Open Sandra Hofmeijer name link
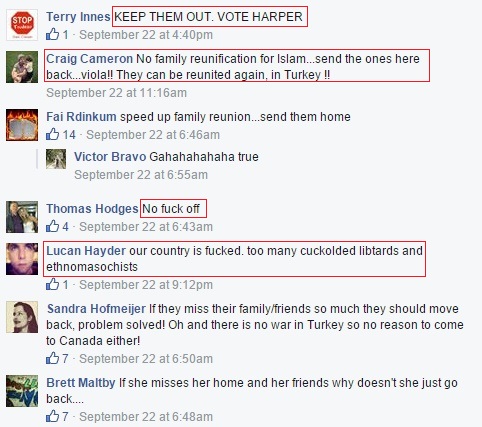 pyautogui.click(x=96, y=309)
